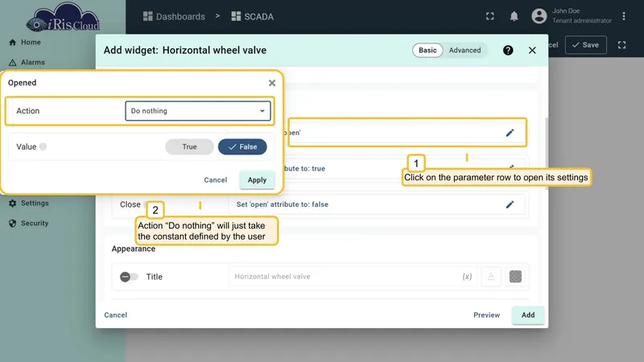Screen dimensions: 644x362
Task: Cancel the Opened popup
Action: pyautogui.click(x=215, y=179)
